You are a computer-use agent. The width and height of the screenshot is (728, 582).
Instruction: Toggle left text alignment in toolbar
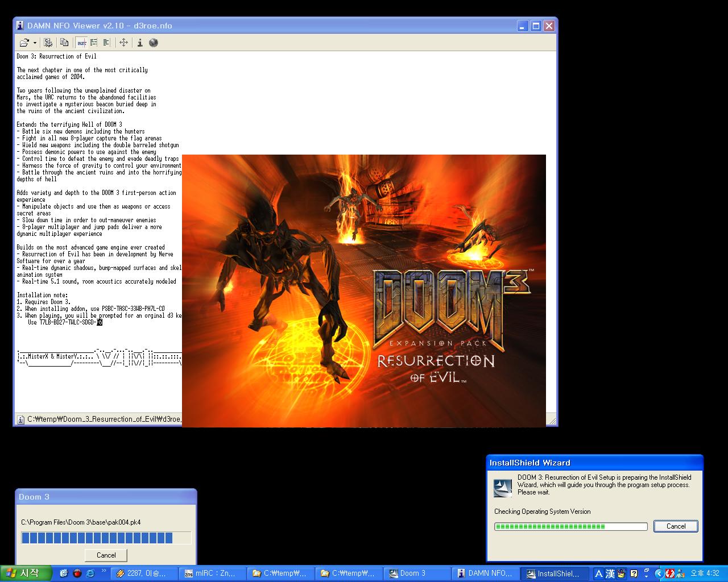click(x=106, y=43)
